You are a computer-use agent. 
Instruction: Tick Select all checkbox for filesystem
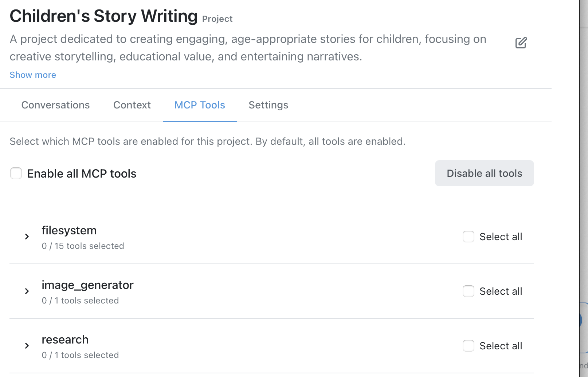[468, 237]
